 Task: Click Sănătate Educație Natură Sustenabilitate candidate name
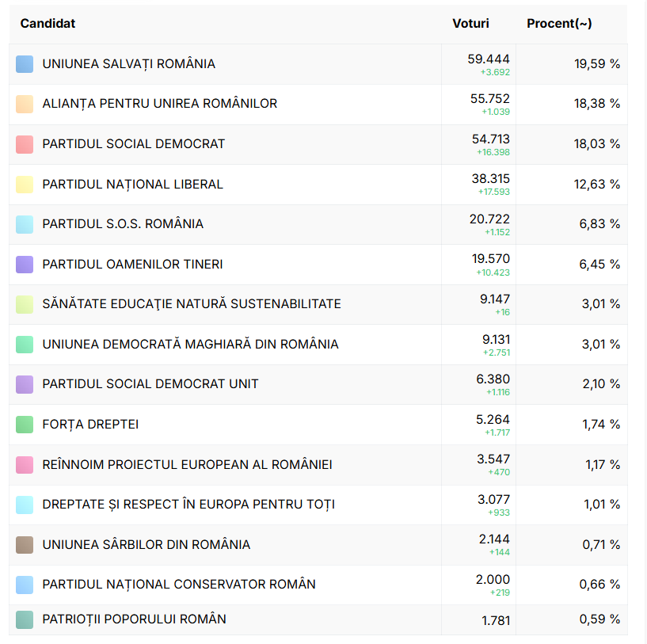click(x=192, y=304)
